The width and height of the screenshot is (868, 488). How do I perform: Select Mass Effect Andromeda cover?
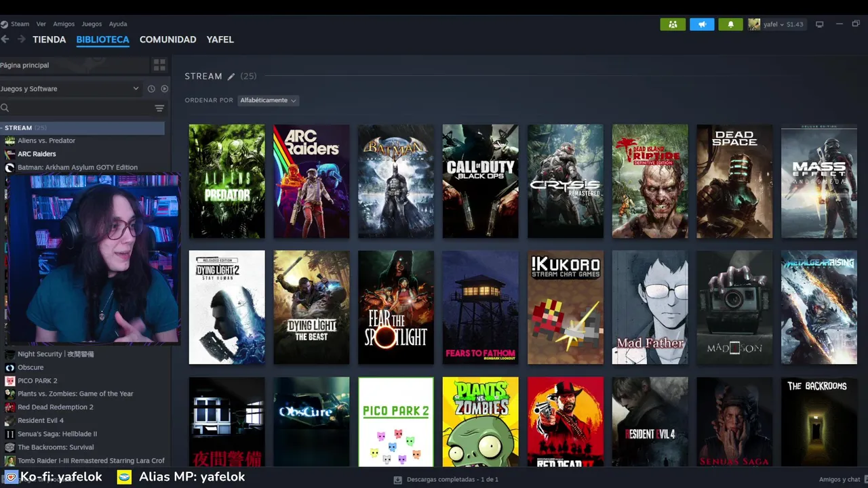pos(819,181)
